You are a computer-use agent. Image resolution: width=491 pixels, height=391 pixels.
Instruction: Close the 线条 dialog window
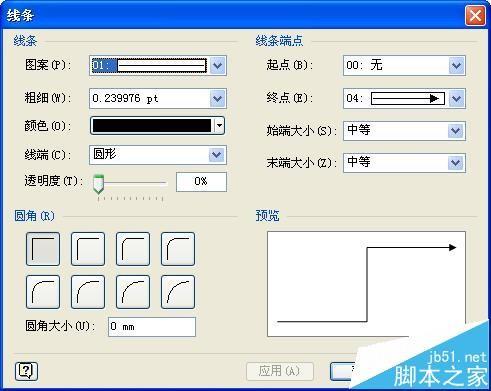point(475,16)
